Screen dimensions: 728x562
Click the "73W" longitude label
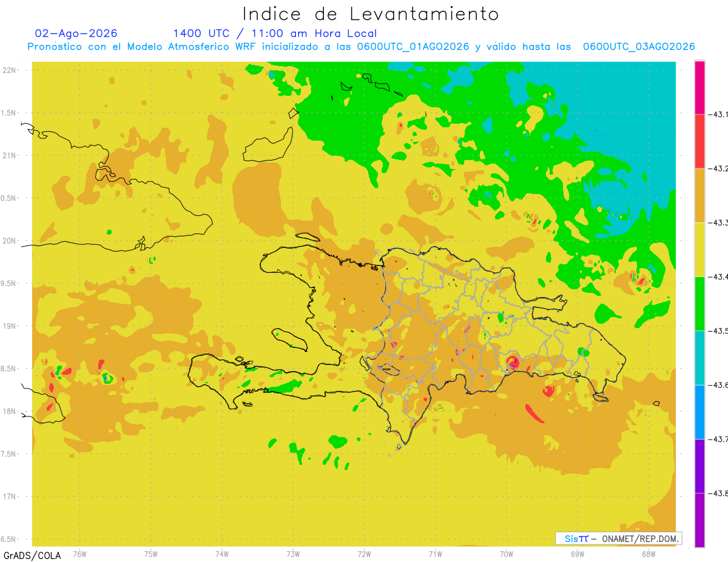tap(293, 554)
